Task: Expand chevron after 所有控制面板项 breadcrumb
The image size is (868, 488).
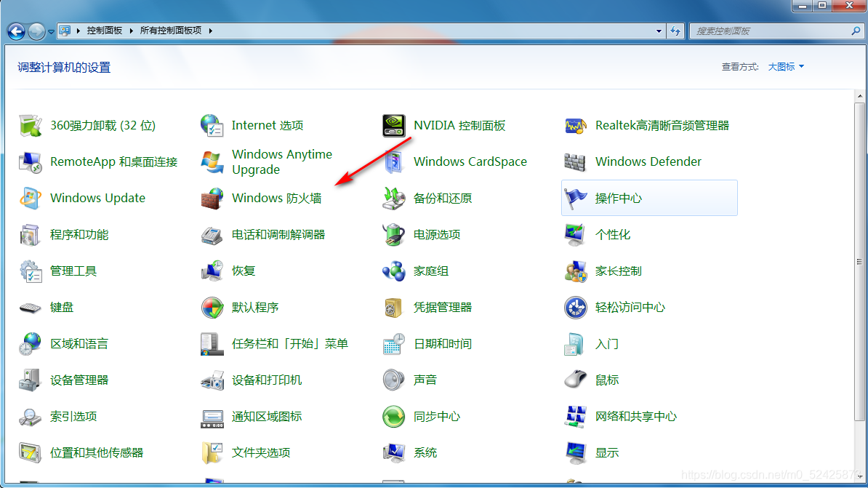Action: coord(210,31)
